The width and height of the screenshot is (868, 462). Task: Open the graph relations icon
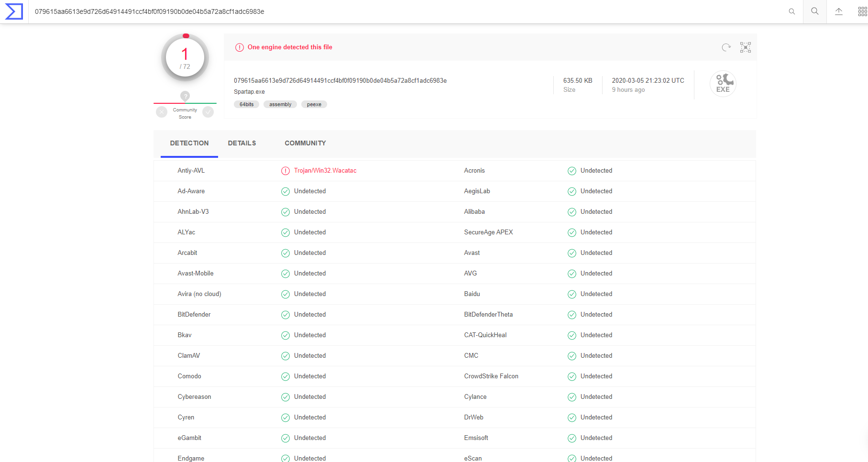coord(746,47)
